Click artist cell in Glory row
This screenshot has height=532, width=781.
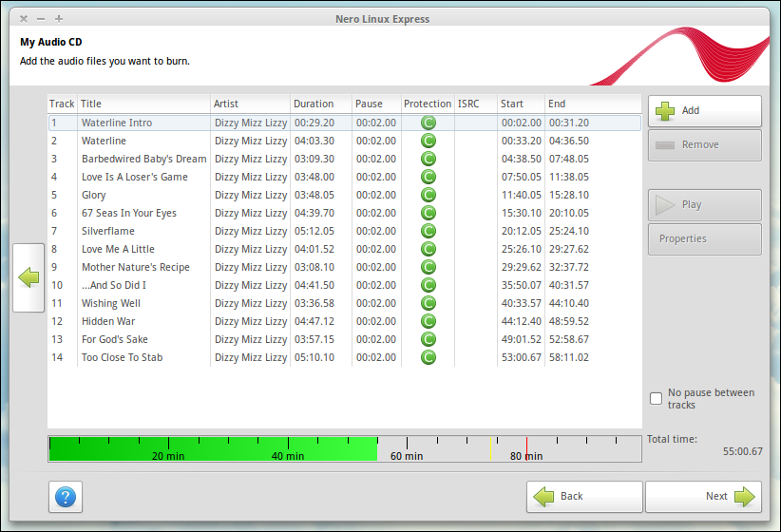(x=251, y=196)
